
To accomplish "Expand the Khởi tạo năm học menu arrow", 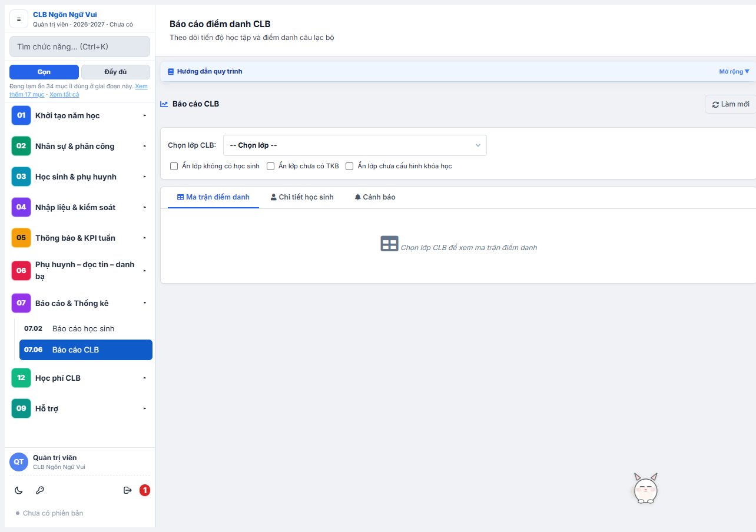I will click(145, 115).
